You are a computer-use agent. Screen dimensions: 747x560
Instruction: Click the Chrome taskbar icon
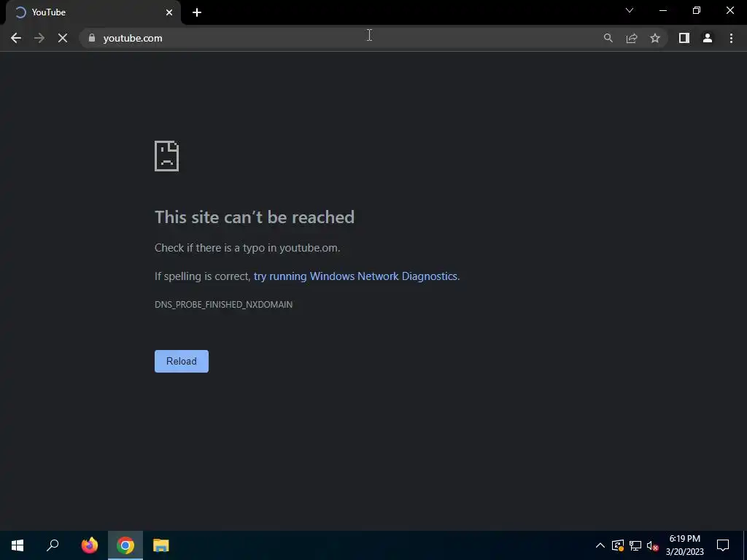point(125,545)
